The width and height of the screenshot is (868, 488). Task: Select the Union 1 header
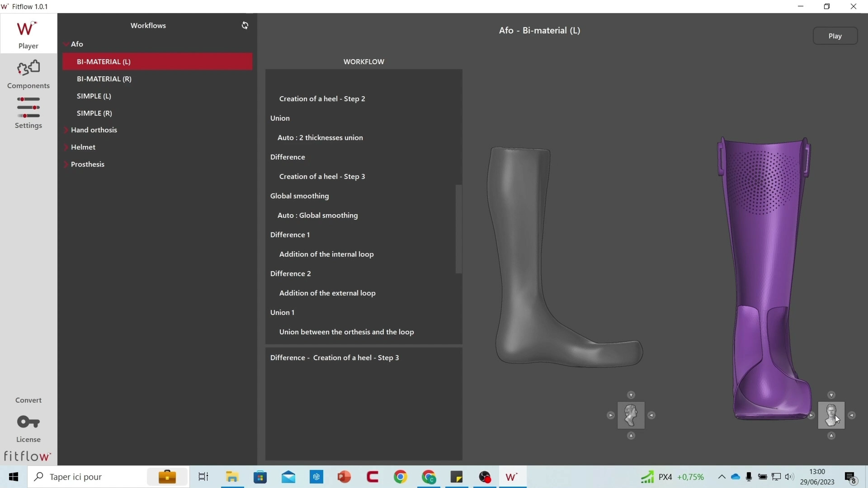click(282, 312)
